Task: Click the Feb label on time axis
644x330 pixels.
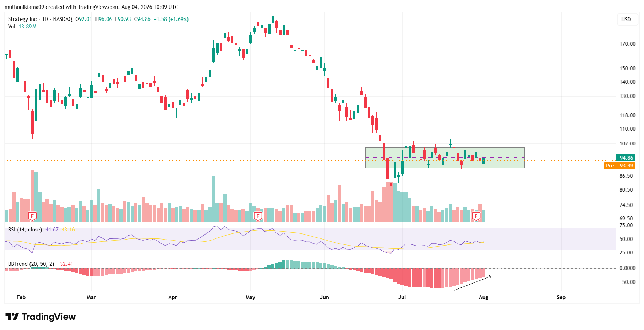Action: (21, 297)
